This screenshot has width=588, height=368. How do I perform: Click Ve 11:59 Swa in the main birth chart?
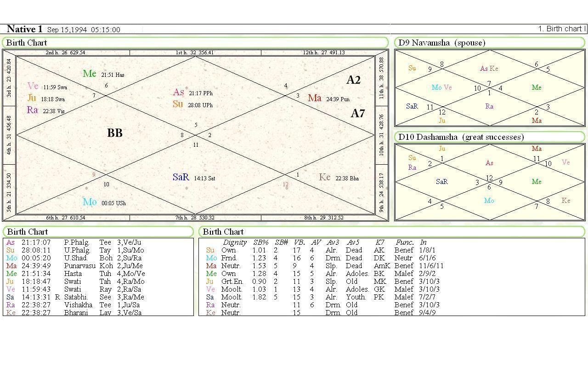tap(47, 86)
